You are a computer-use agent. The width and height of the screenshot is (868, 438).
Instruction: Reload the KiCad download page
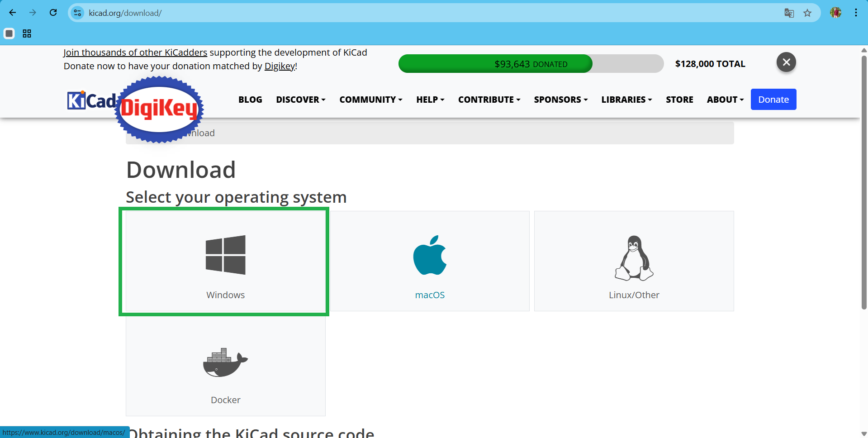[53, 13]
